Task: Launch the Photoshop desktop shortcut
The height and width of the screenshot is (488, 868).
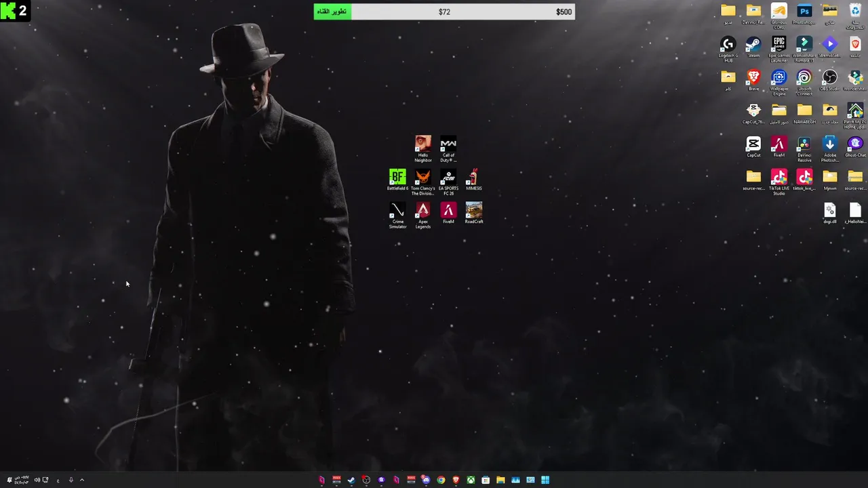Action: pyautogui.click(x=804, y=14)
